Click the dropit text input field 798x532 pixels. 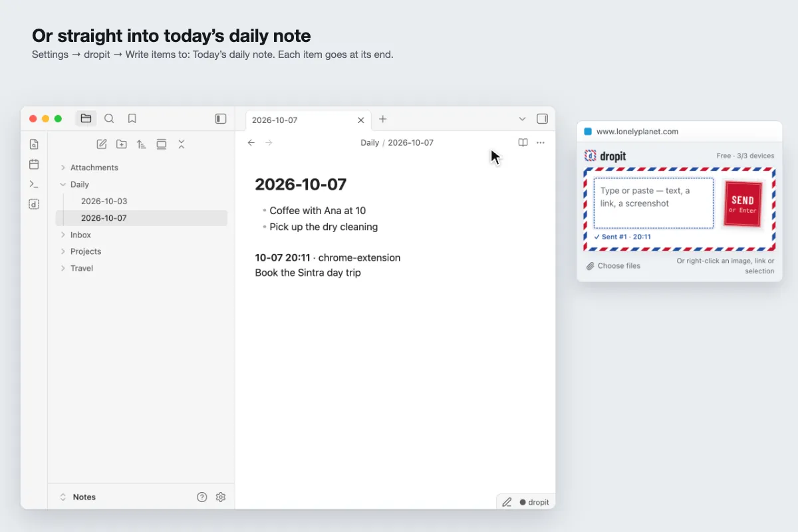point(654,203)
